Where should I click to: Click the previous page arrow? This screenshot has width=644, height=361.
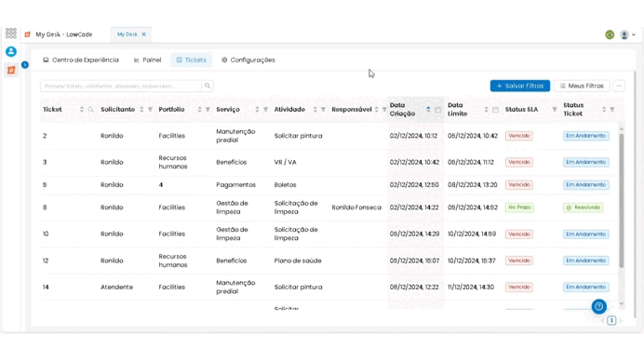pyautogui.click(x=602, y=320)
